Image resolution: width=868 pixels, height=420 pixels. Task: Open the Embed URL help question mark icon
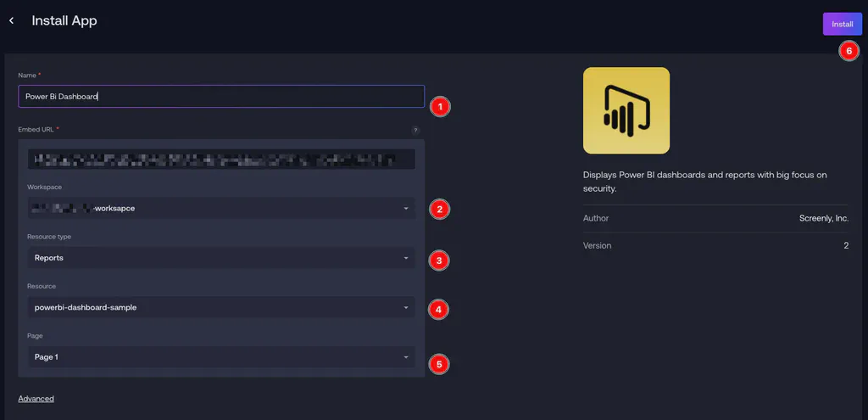[415, 131]
